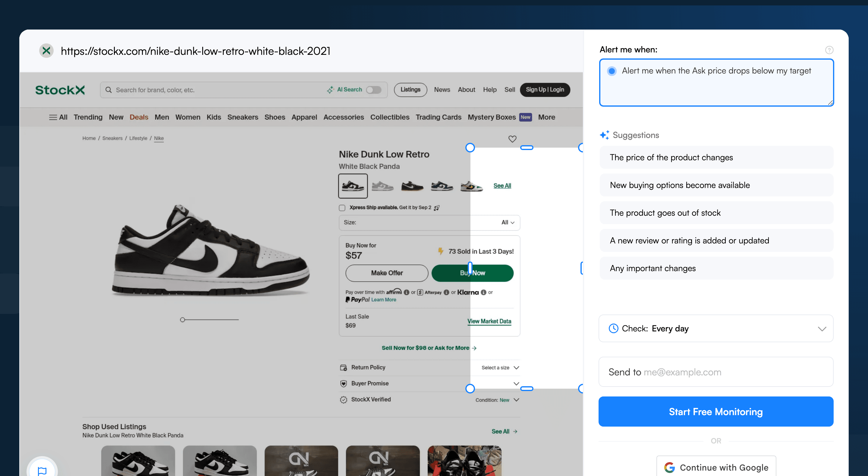Select suggestion The price of the product changes

tap(716, 157)
